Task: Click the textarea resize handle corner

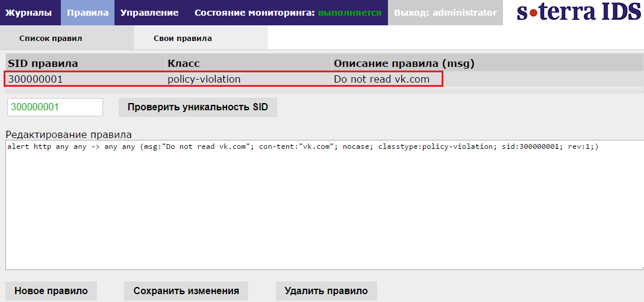Action: point(641,267)
